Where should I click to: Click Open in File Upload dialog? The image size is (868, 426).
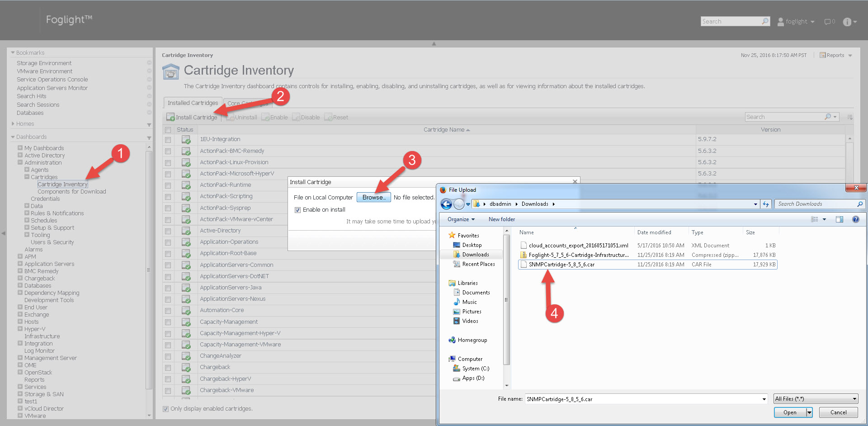790,412
